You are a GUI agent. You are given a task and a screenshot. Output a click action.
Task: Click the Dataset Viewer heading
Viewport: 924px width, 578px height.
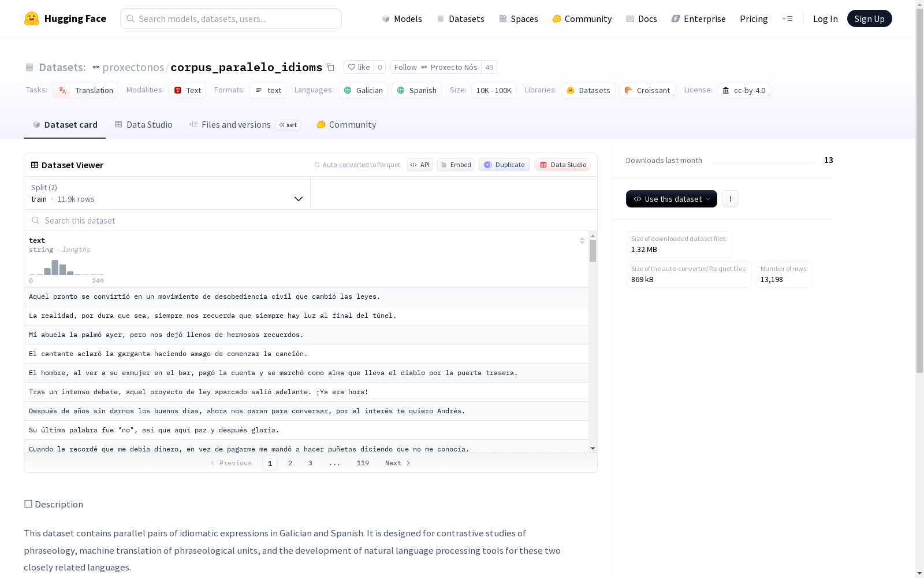click(67, 165)
